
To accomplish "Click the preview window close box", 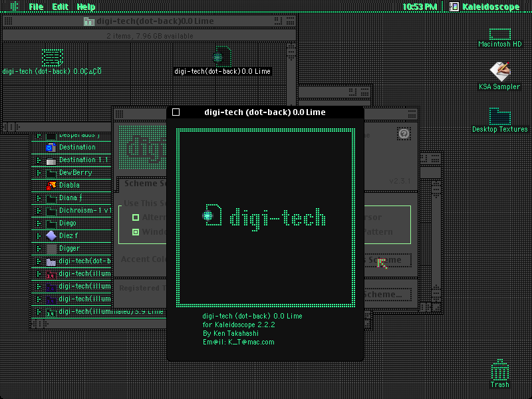I will pyautogui.click(x=176, y=112).
